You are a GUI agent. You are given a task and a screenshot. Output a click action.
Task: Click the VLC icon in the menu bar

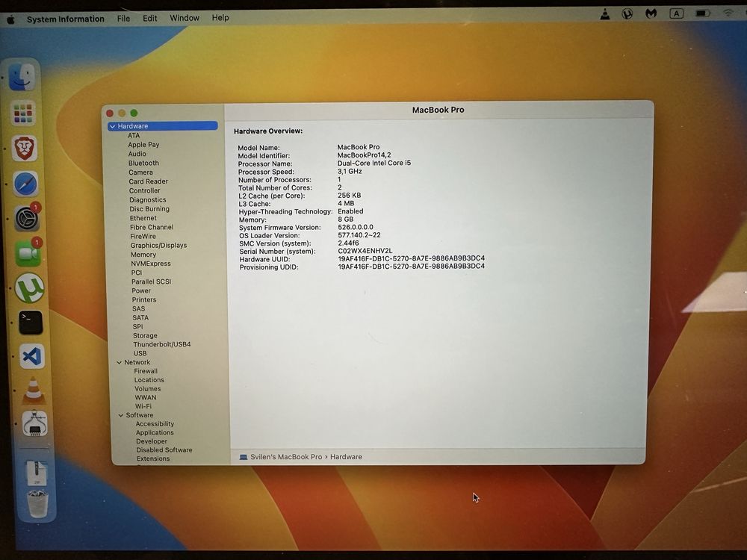604,14
